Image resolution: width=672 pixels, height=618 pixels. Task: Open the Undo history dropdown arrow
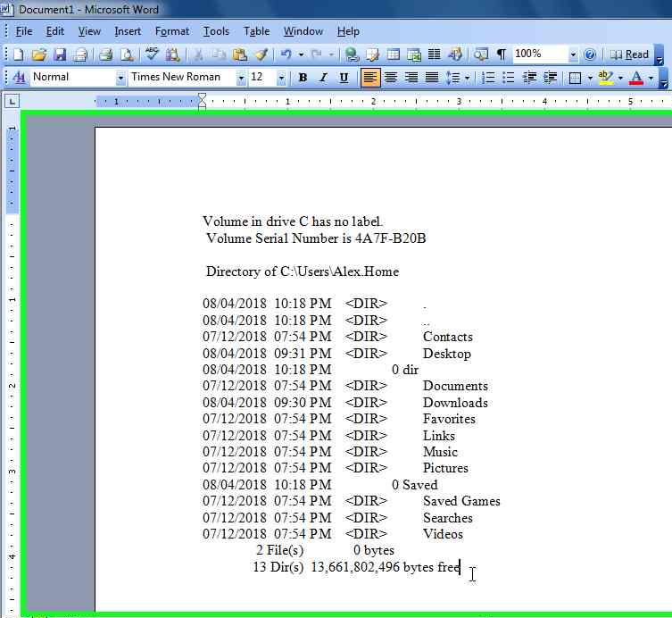pyautogui.click(x=302, y=54)
